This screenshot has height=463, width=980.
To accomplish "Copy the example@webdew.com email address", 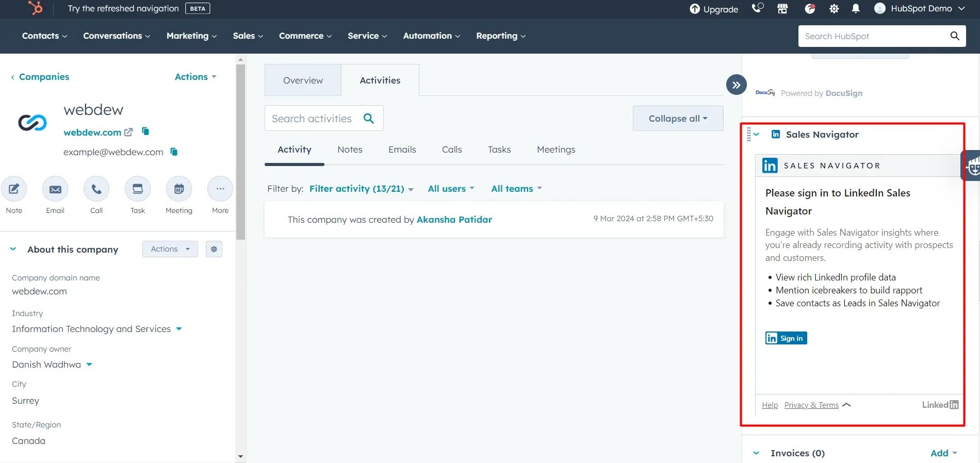I will coord(174,152).
